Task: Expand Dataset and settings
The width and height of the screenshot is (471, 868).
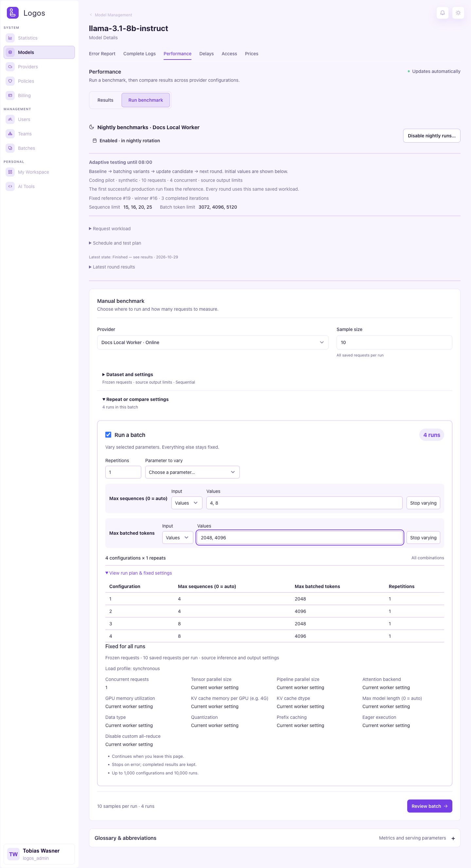Action: point(128,374)
